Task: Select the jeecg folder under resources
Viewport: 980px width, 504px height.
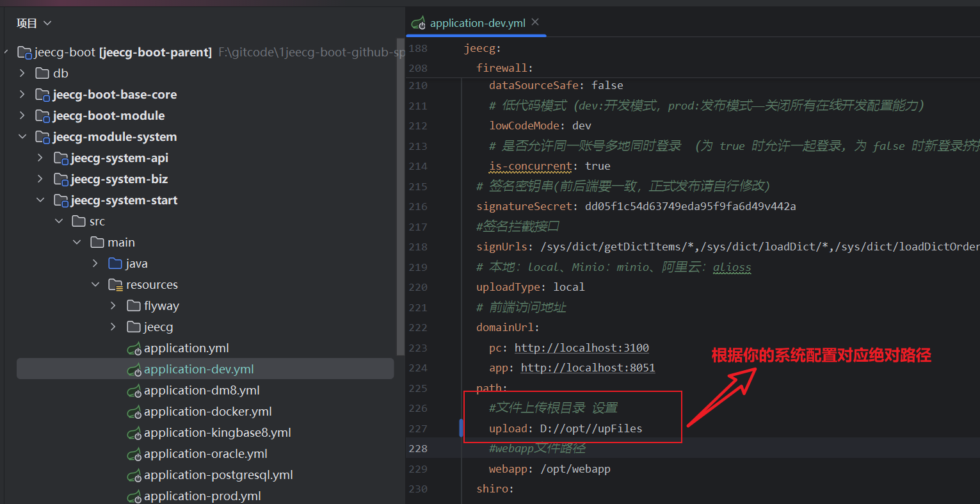Action: point(158,327)
